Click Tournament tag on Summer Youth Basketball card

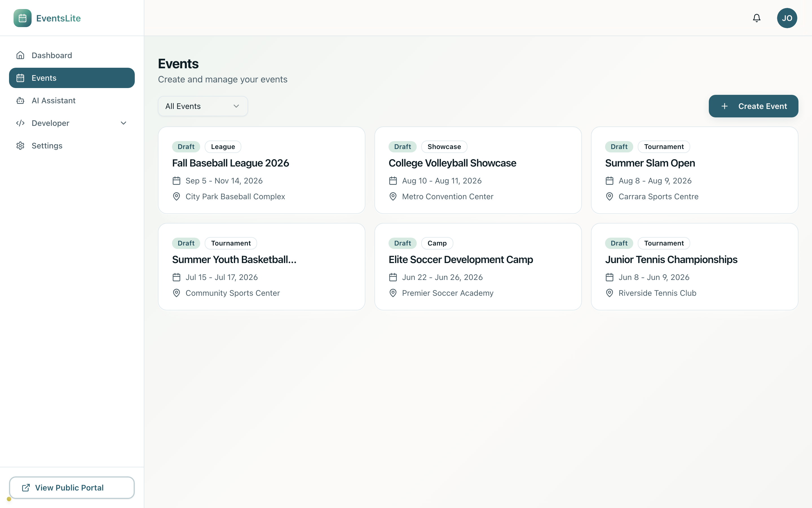[x=231, y=243]
